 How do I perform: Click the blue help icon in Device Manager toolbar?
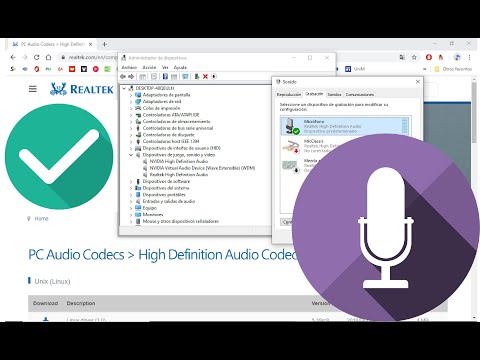(x=165, y=76)
